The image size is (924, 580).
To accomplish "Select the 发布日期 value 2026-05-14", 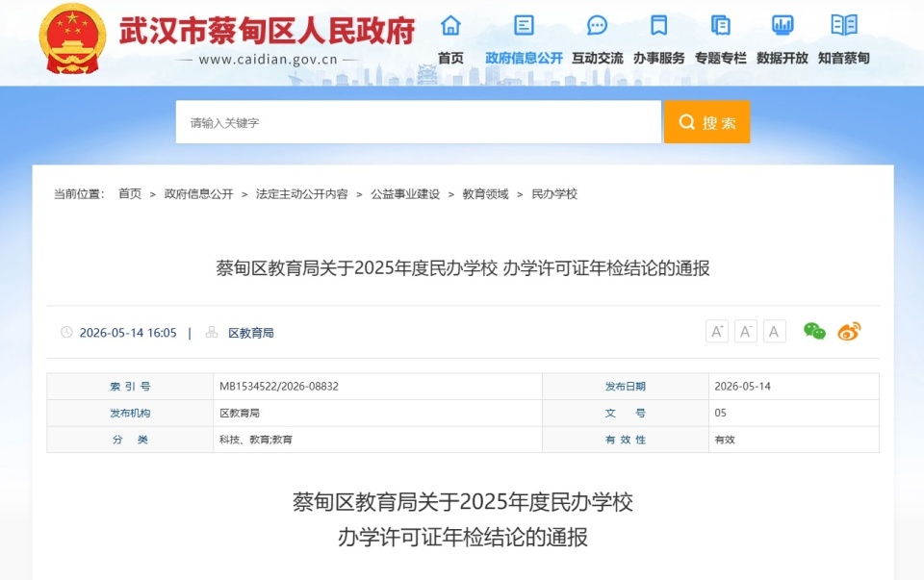I will [742, 387].
